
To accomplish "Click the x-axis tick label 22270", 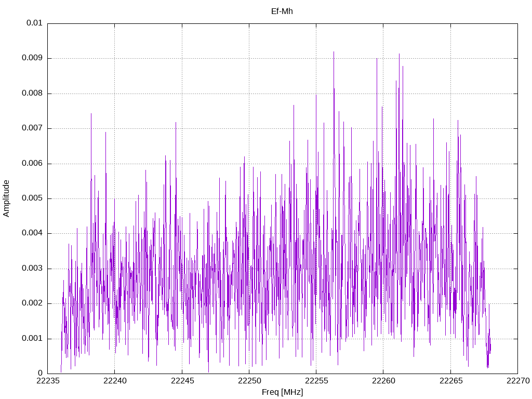I will tap(518, 381).
